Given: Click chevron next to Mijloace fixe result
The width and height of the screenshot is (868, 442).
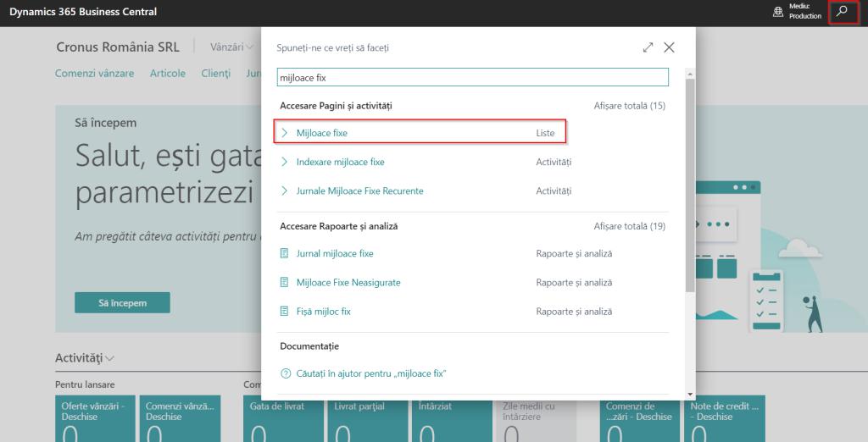Looking at the screenshot, I should click(285, 133).
